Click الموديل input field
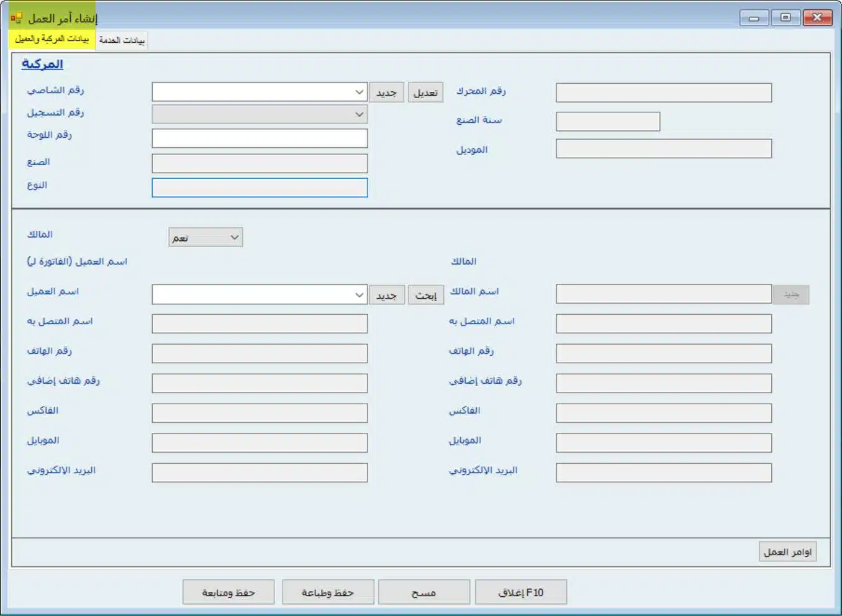The height and width of the screenshot is (616, 842). [x=664, y=148]
